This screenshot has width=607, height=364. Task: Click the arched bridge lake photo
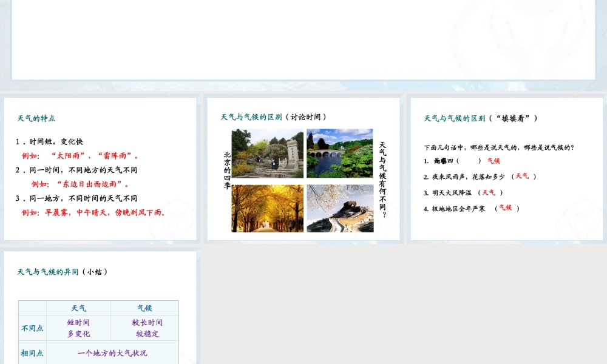[x=339, y=153]
